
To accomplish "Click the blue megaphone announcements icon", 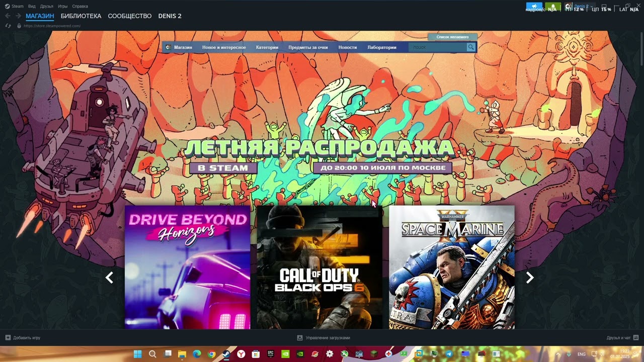I will [534, 6].
